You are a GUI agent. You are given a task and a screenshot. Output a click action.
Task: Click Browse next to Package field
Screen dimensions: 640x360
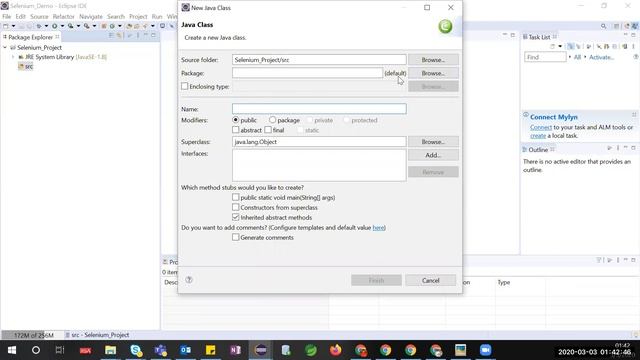[433, 73]
